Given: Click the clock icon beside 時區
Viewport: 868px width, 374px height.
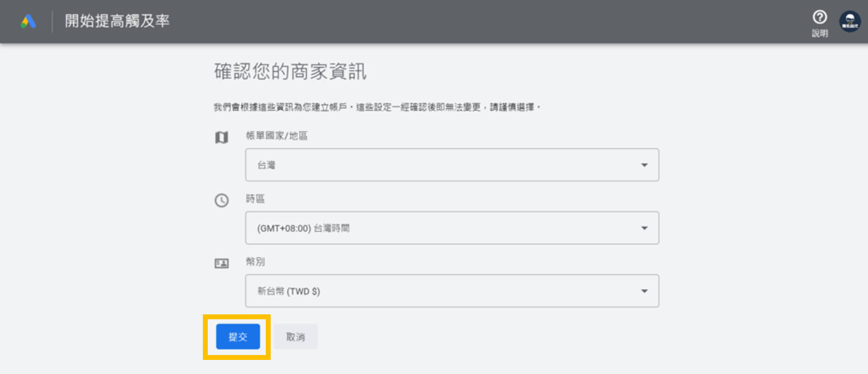Looking at the screenshot, I should point(221,201).
